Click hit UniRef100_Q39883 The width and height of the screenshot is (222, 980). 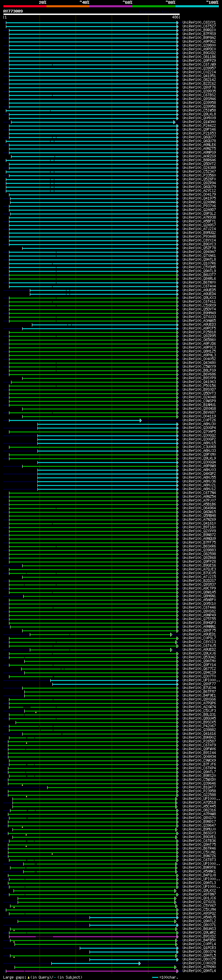tap(199, 550)
